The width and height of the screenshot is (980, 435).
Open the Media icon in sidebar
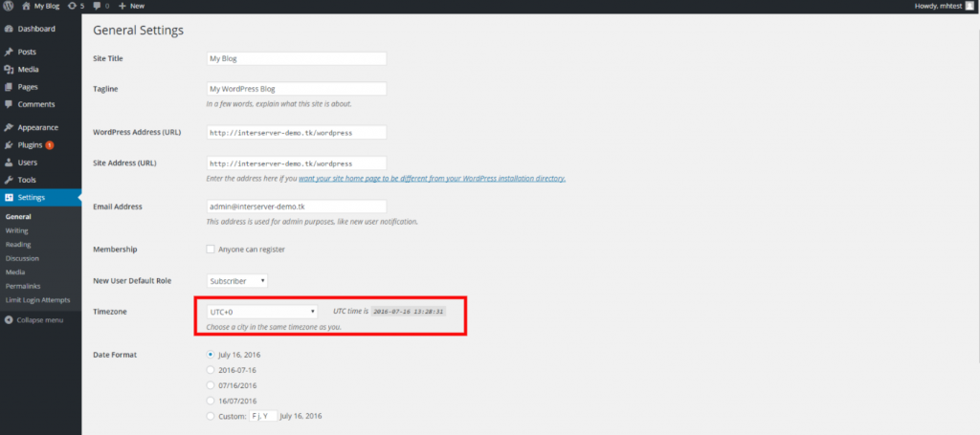click(x=9, y=70)
